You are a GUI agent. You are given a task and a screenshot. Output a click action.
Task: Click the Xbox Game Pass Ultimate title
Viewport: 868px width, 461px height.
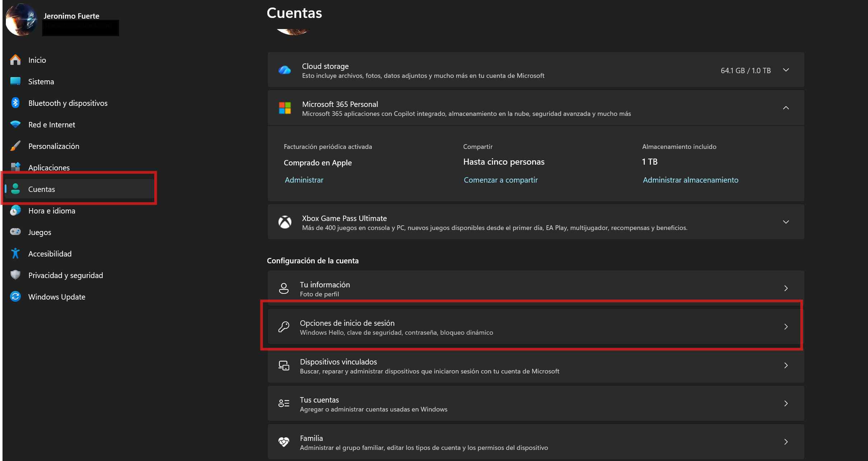click(x=344, y=218)
